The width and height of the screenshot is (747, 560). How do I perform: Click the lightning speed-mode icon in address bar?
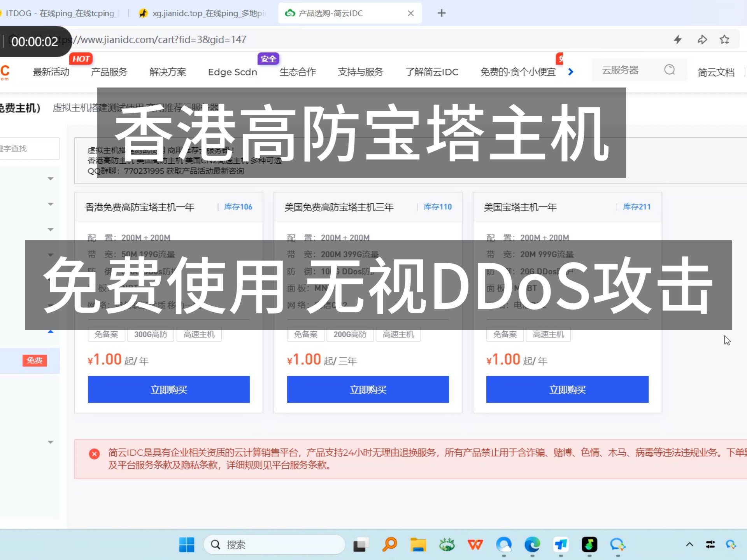point(678,40)
